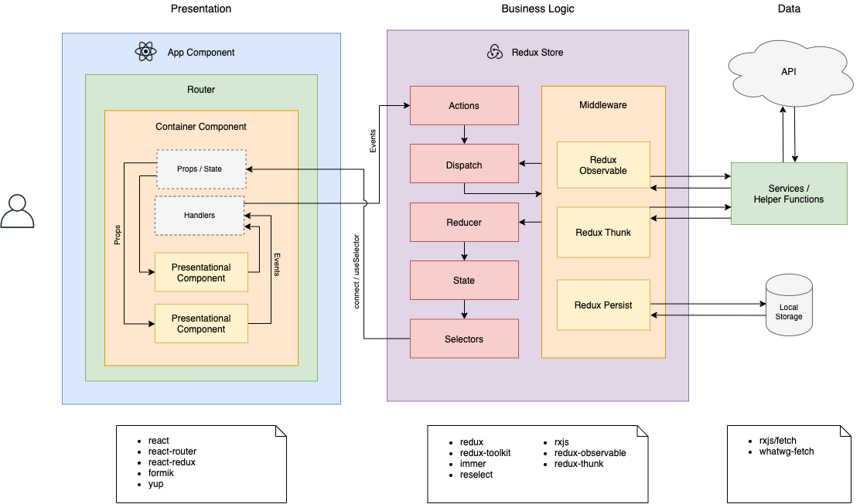
Task: Click the Presentation heading
Action: (201, 9)
